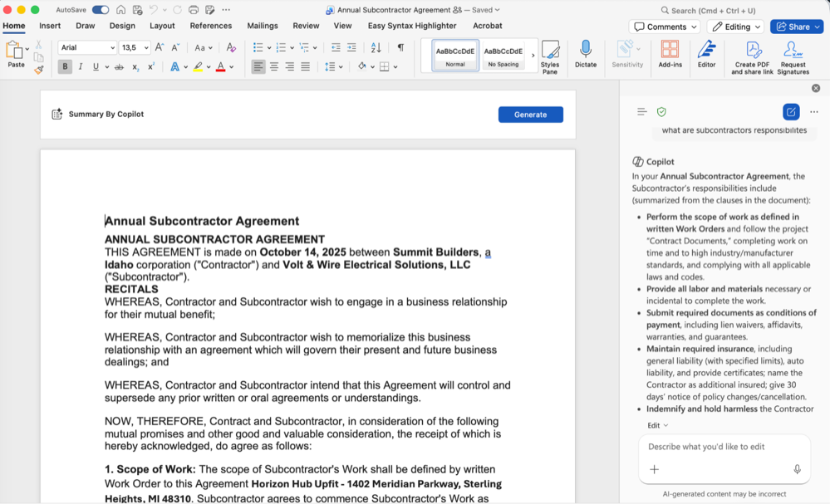The height and width of the screenshot is (504, 830).
Task: Apply yellow text highlight color
Action: pyautogui.click(x=198, y=66)
